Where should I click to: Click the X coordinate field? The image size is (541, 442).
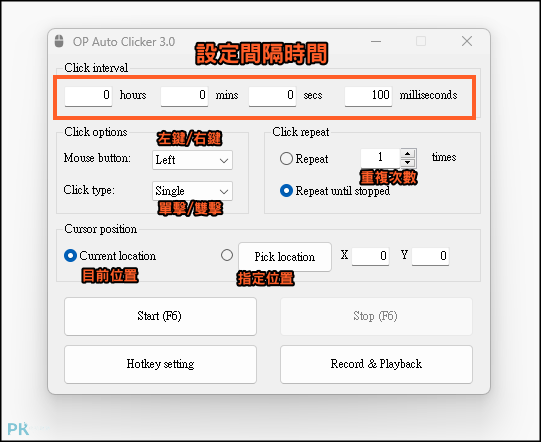(x=371, y=256)
